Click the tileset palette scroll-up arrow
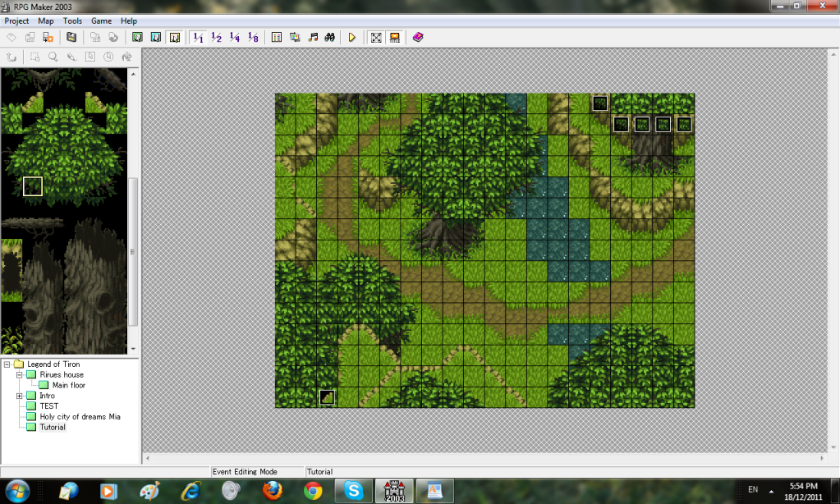The width and height of the screenshot is (840, 504). [133, 73]
